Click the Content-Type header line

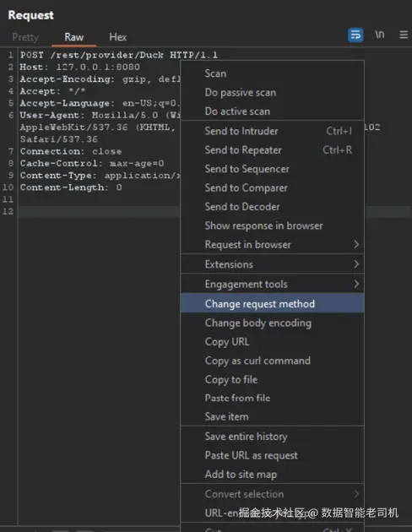click(x=100, y=175)
